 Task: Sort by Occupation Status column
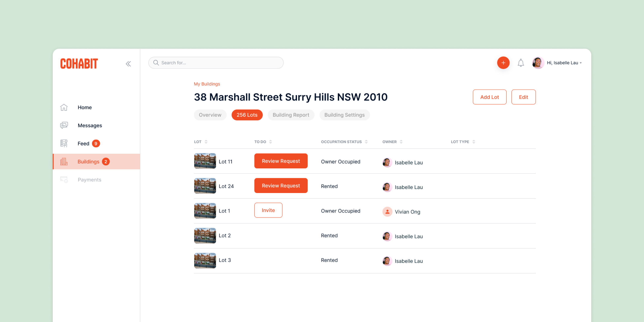pyautogui.click(x=366, y=142)
